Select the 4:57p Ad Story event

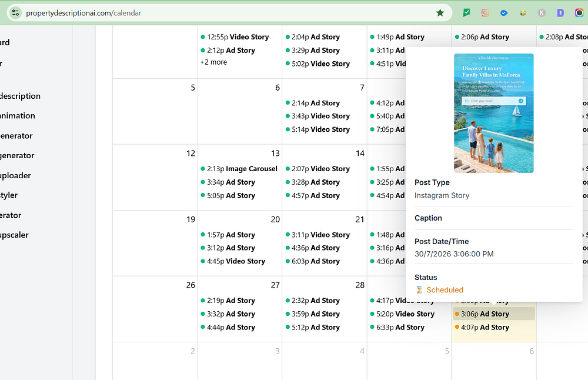[313, 195]
